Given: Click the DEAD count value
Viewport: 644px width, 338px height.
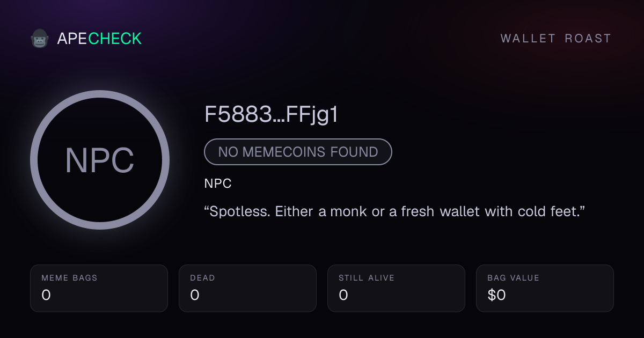Looking at the screenshot, I should pyautogui.click(x=195, y=295).
